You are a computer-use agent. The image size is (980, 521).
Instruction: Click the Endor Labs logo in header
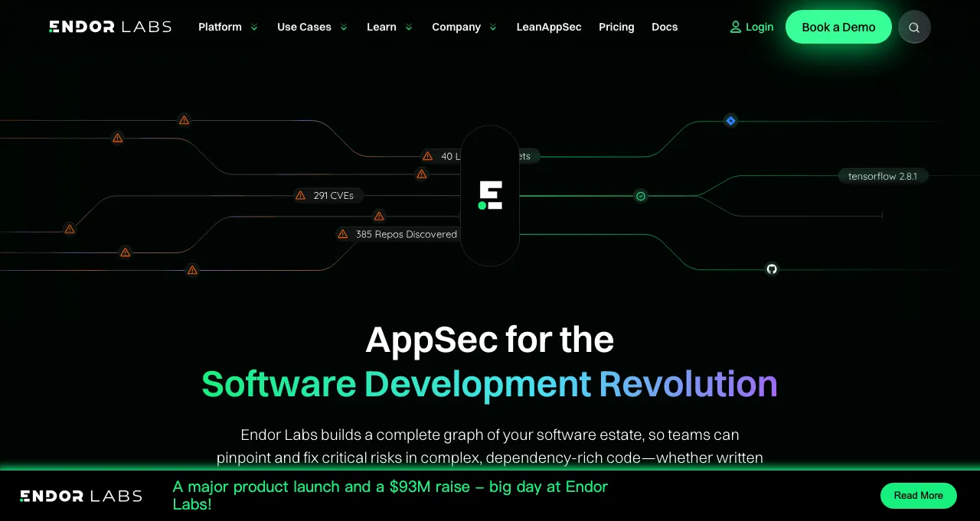110,27
